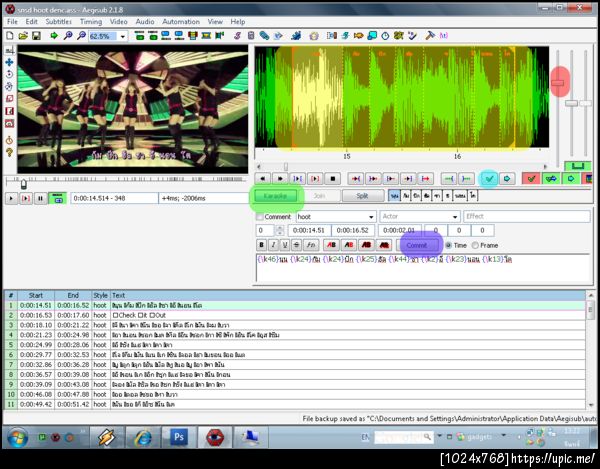The width and height of the screenshot is (600, 469).
Task: Click go to selection arrow beside checkmark
Action: (507, 179)
